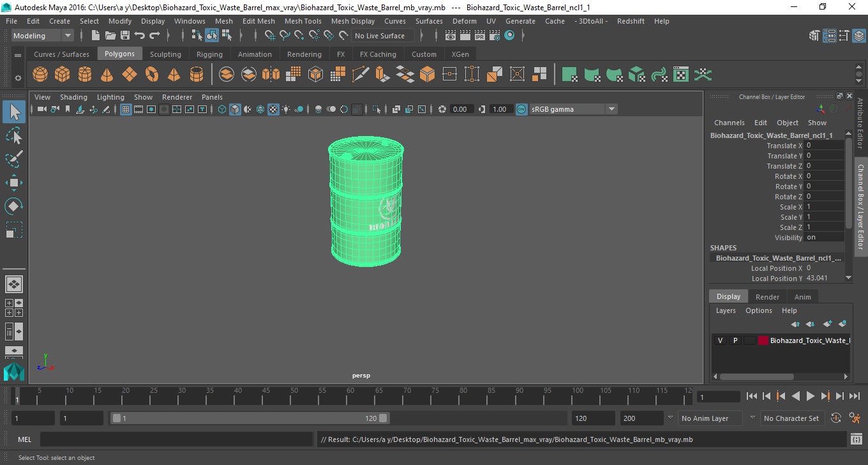Click the No Live Surface field
The width and height of the screenshot is (868, 465).
coord(383,36)
